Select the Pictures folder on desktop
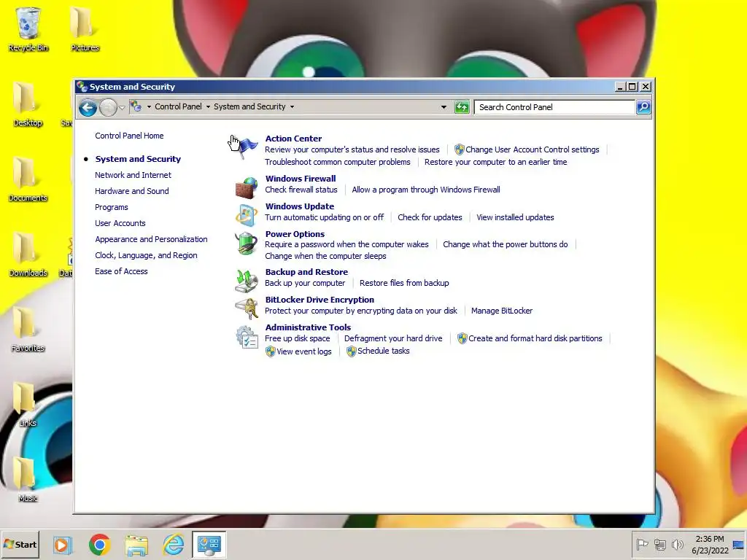The image size is (747, 560). (85, 28)
